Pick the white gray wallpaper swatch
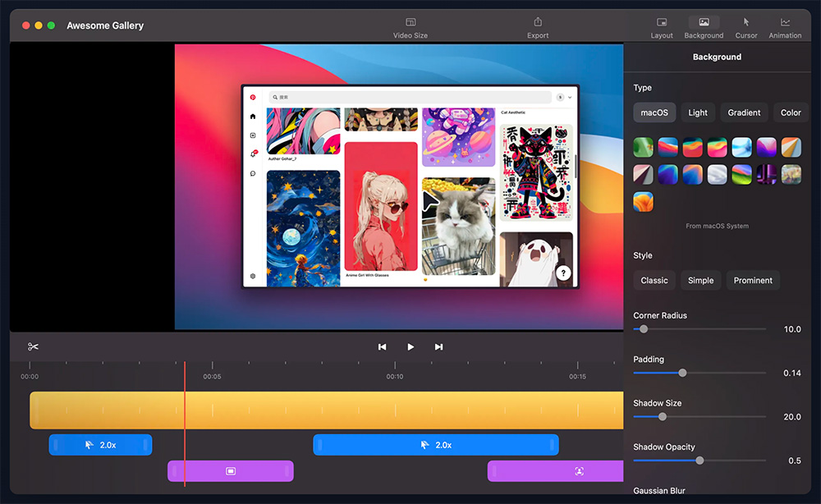The height and width of the screenshot is (504, 821). coord(717,175)
